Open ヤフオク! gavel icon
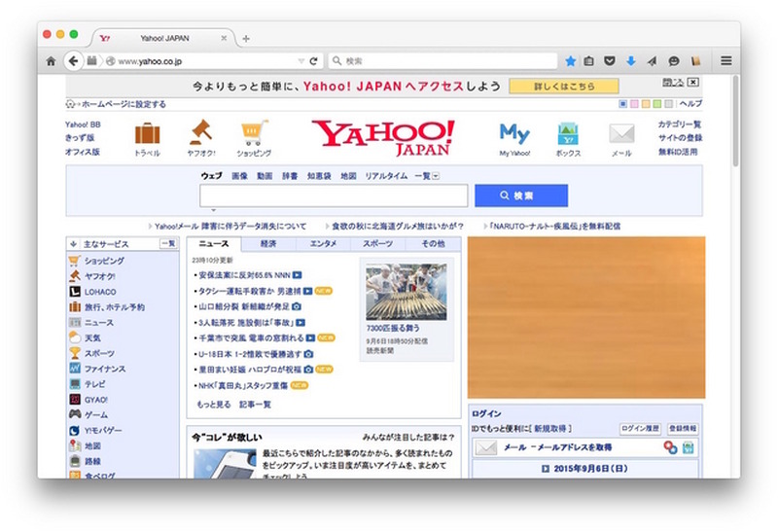 coord(200,132)
